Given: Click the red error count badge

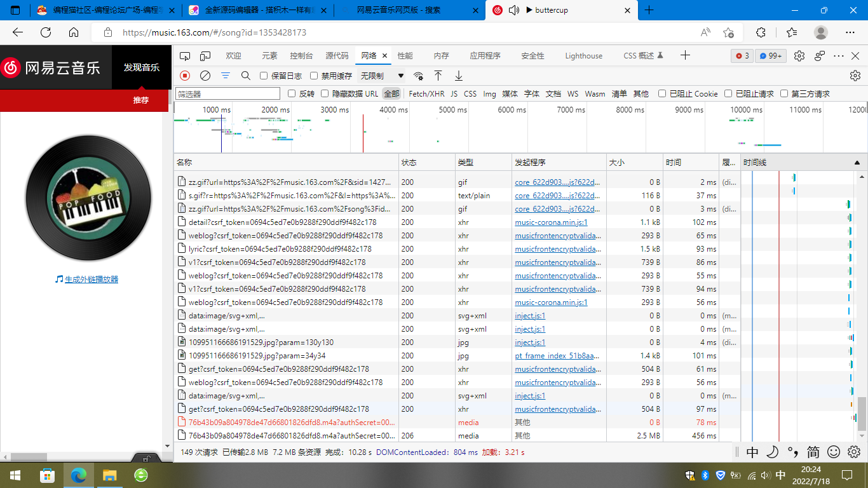Looking at the screenshot, I should [x=742, y=56].
